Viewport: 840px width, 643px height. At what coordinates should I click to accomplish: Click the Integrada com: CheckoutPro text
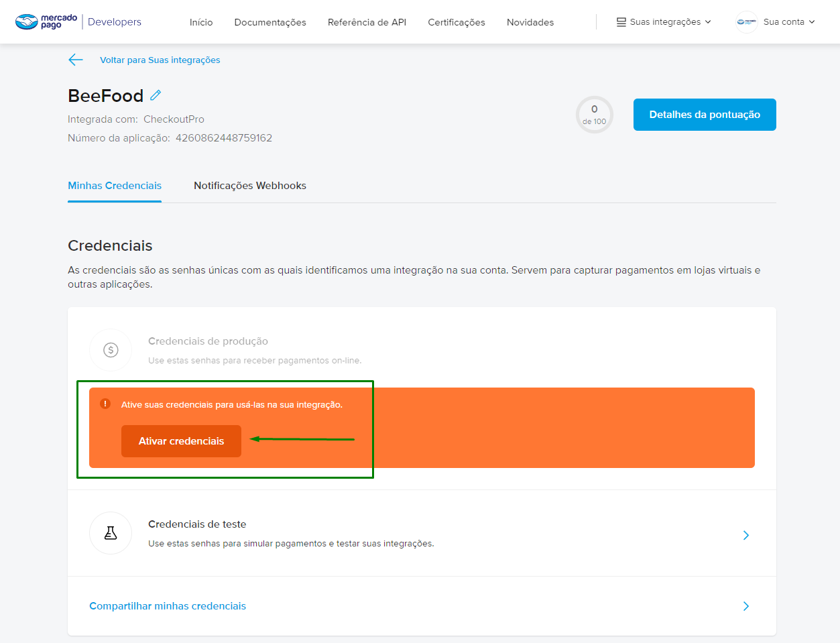point(136,119)
